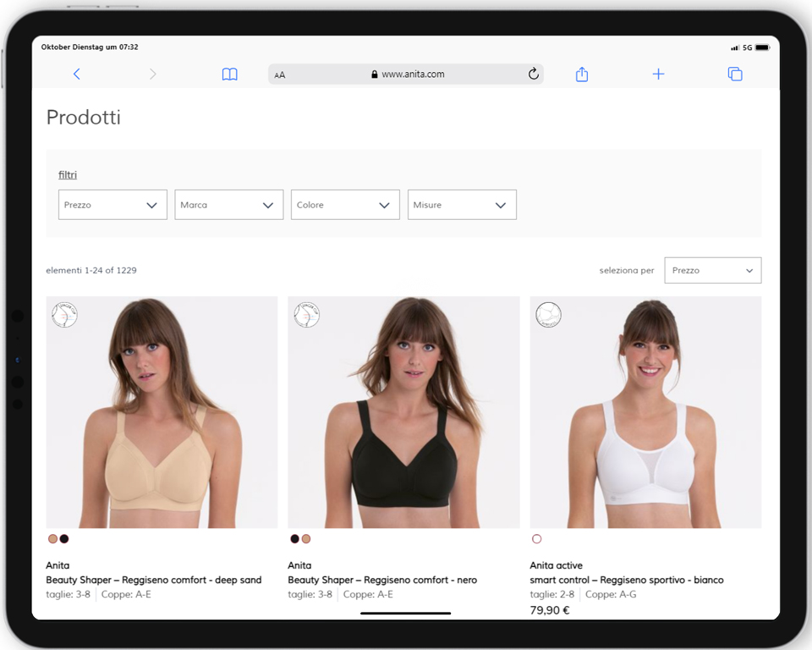Click 'Anita' brand above nero product
812x650 pixels.
pos(299,565)
